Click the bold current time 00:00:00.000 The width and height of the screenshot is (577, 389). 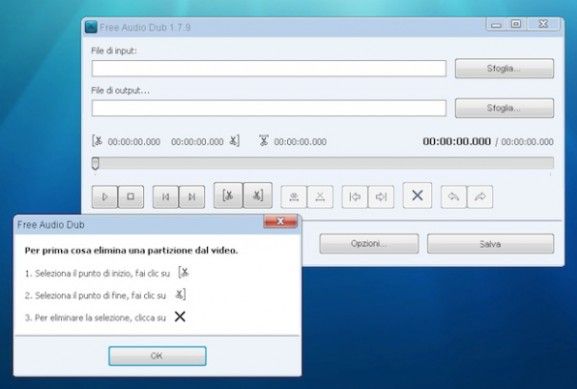457,141
